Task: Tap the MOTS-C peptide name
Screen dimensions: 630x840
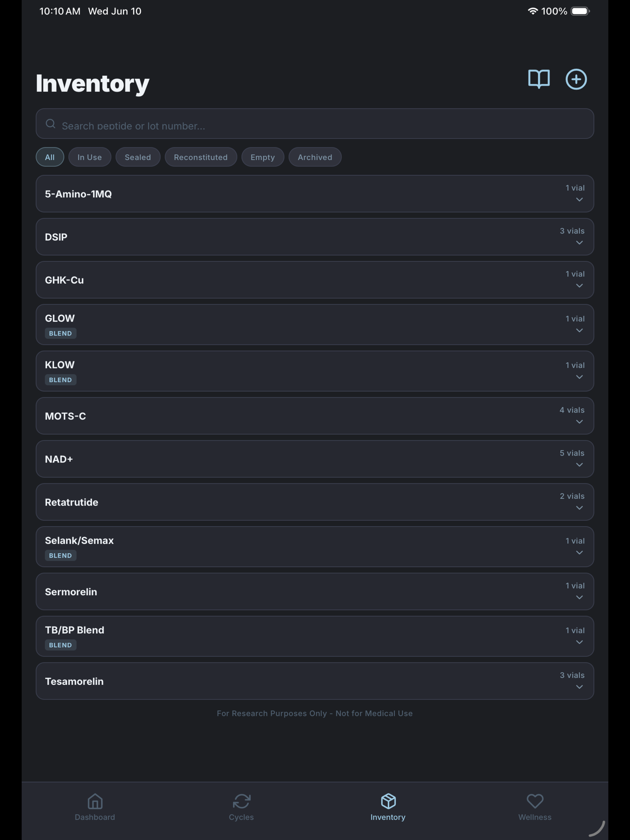Action: tap(65, 416)
